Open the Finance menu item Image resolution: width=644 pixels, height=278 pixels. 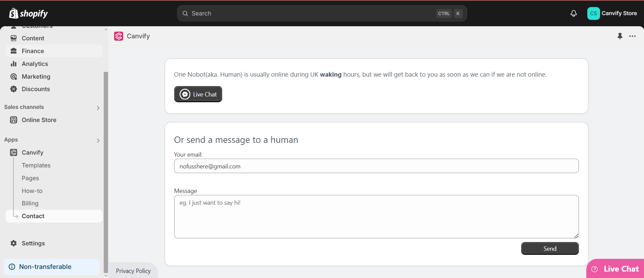[54, 51]
